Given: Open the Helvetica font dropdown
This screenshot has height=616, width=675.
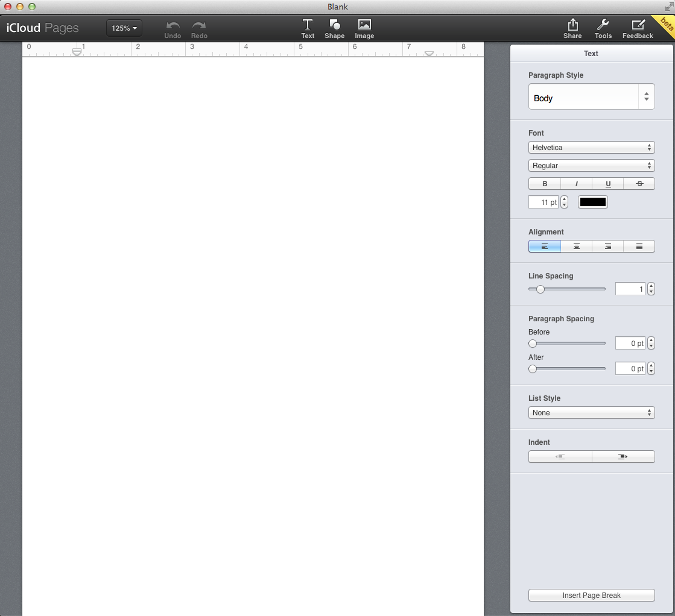Looking at the screenshot, I should point(592,148).
